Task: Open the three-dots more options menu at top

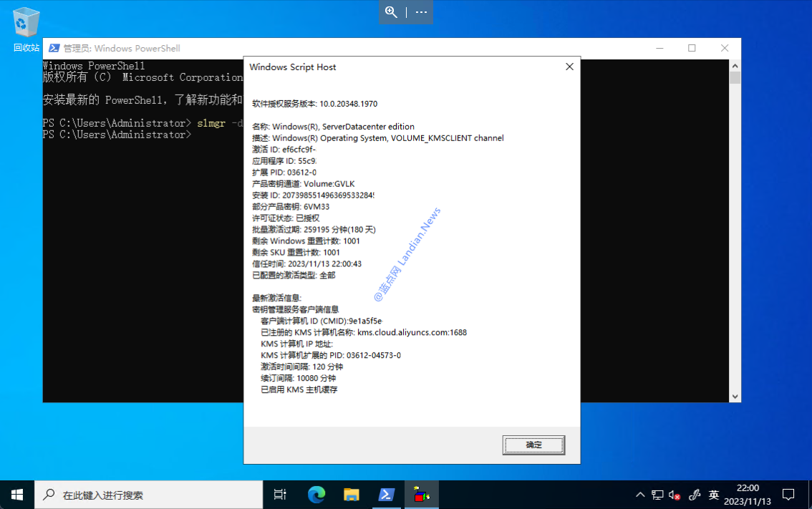Action: [x=422, y=12]
